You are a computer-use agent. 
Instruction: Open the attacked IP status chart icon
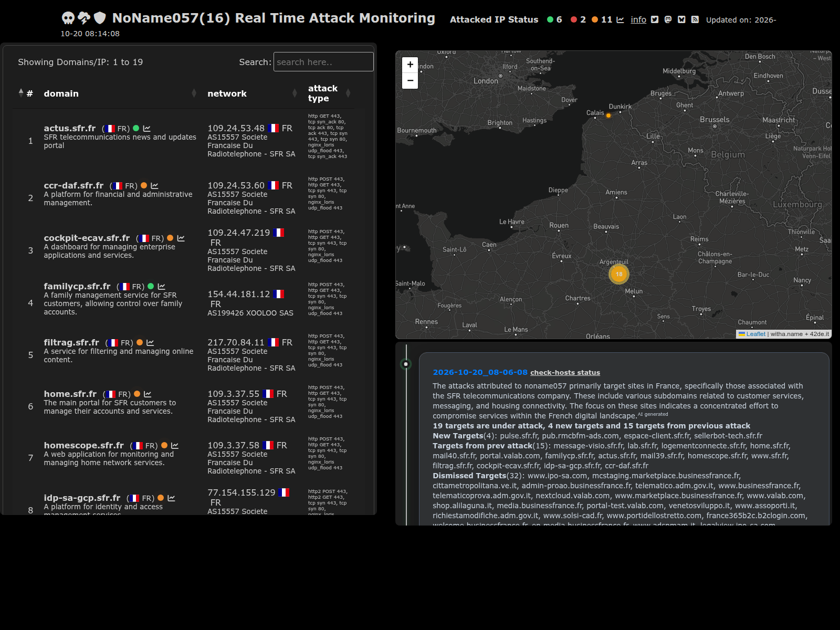coord(620,19)
